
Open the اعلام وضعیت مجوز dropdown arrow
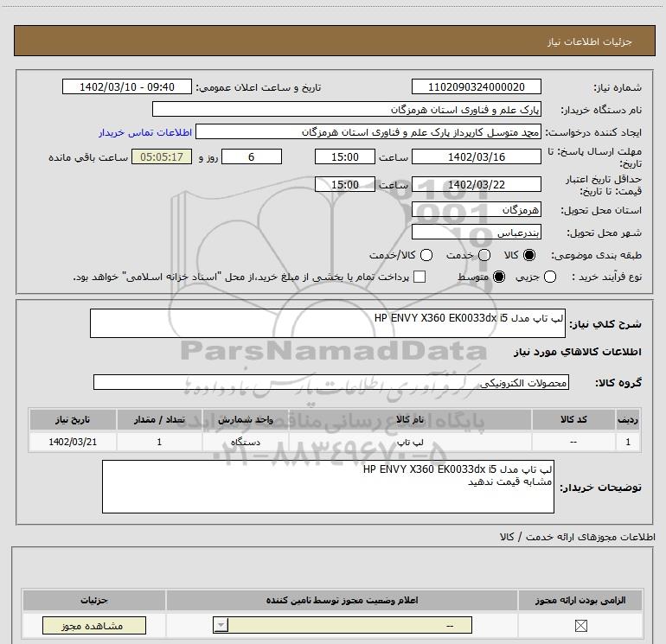(221, 625)
